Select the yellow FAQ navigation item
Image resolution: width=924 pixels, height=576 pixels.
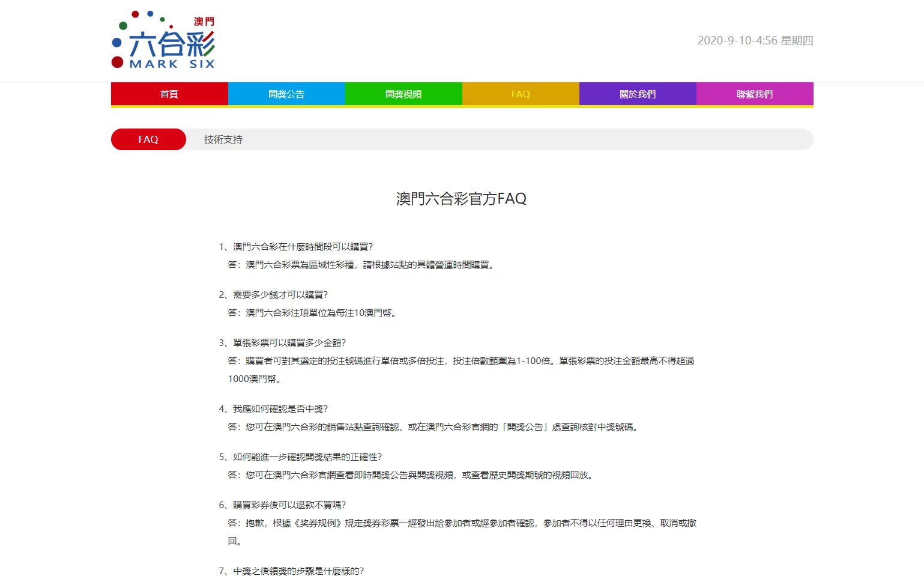[521, 94]
